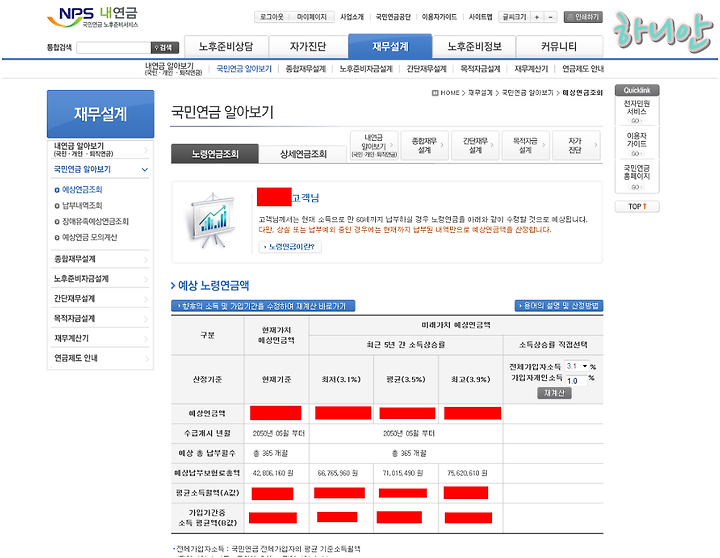Open the 노령연금이란? link
This screenshot has height=558, width=720.
(290, 247)
